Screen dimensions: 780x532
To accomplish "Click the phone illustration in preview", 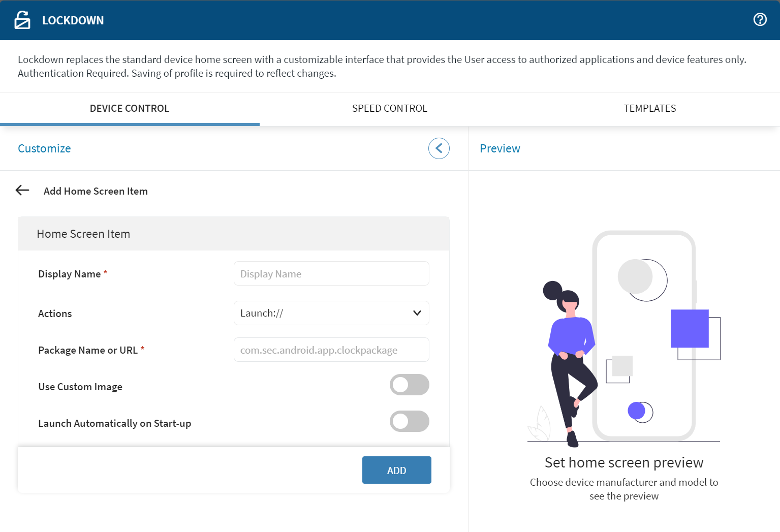I will [644, 335].
